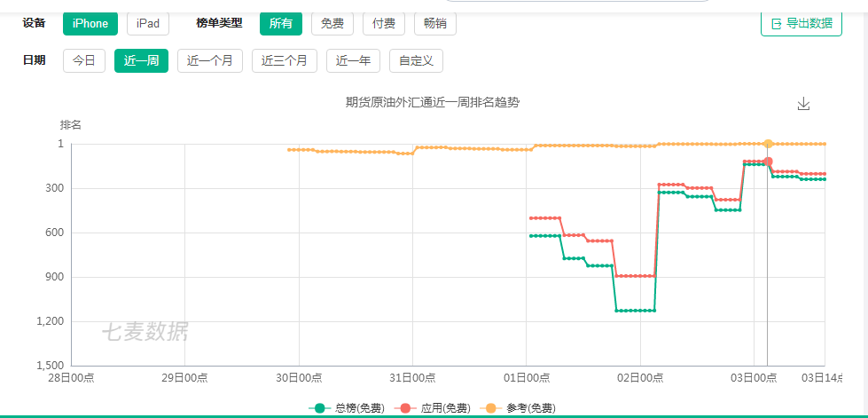Click x-axis label 03日00点
Screen dimensions: 868x418
[x=754, y=377]
